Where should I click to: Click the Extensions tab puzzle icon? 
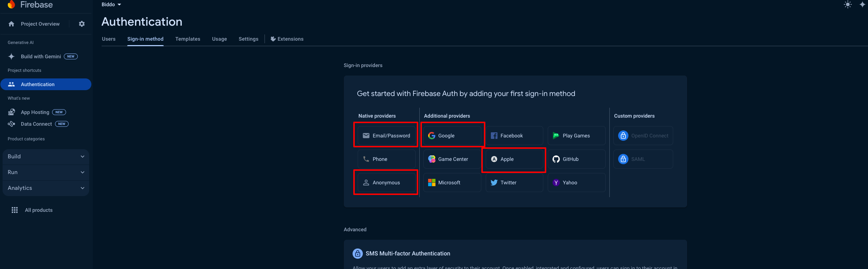click(273, 39)
